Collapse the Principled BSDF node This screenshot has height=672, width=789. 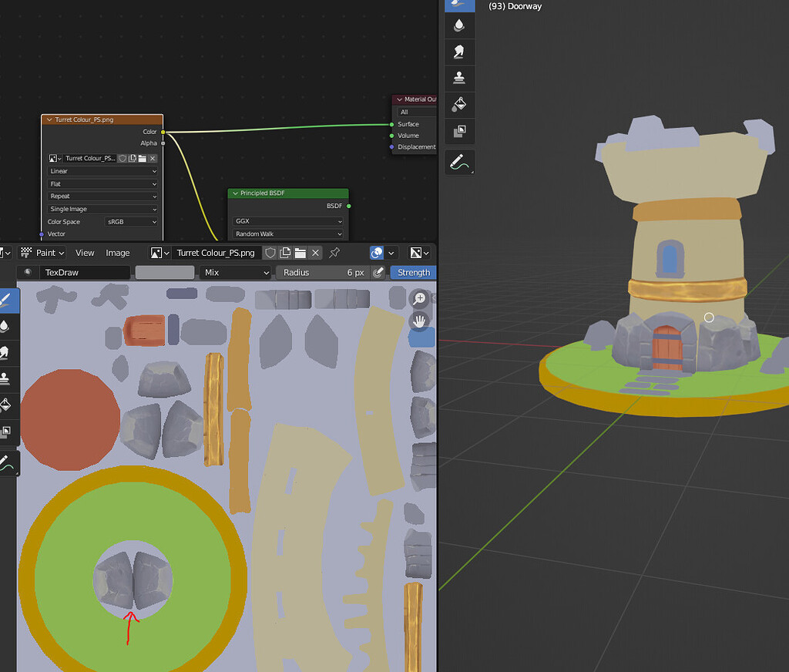pos(235,193)
